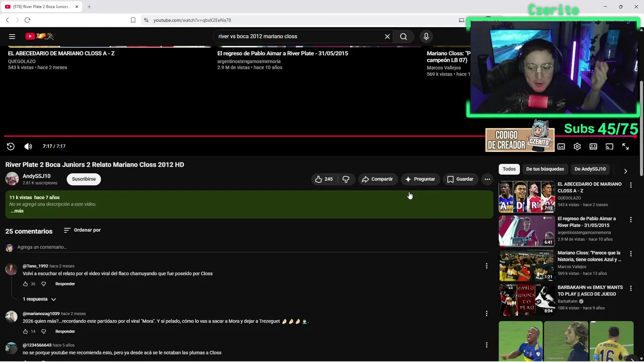Open options menu for @1234566643 comment
The image size is (644, 362).
[x=487, y=345]
